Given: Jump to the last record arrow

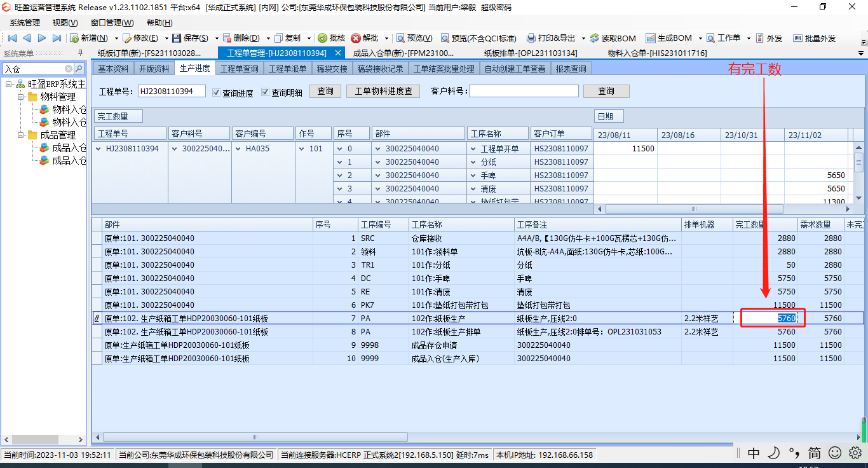Looking at the screenshot, I should tap(56, 38).
